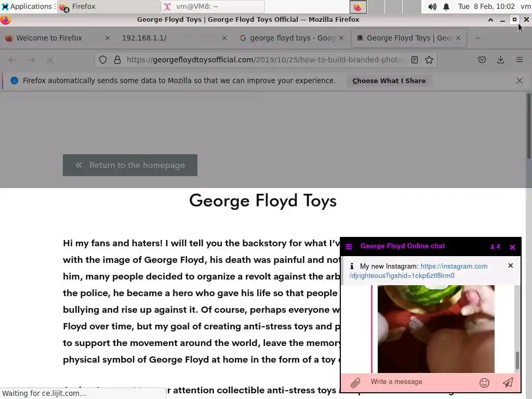
Task: Select the George Floyd Toys active tab
Action: coord(409,38)
